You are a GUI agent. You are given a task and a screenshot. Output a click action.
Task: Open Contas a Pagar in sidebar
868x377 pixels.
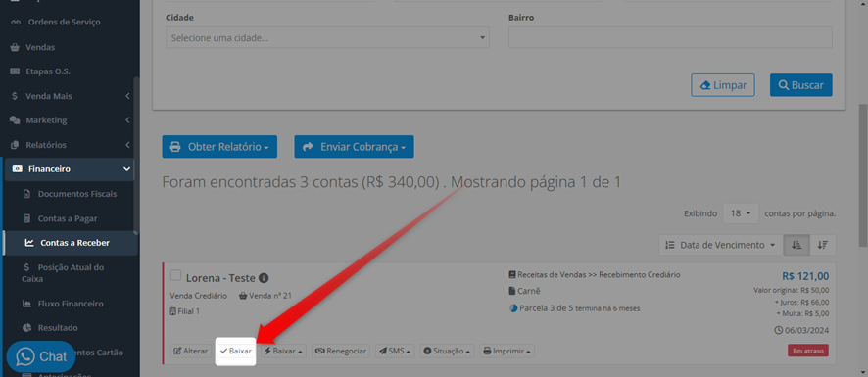68,218
